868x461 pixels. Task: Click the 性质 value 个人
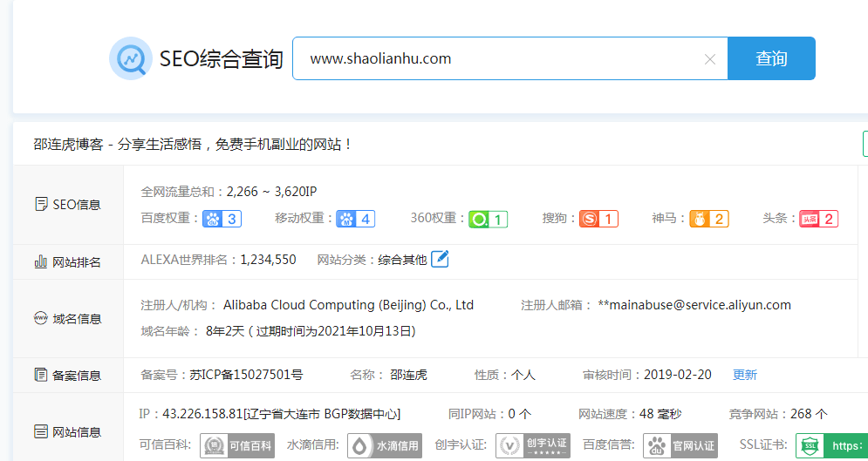click(523, 375)
